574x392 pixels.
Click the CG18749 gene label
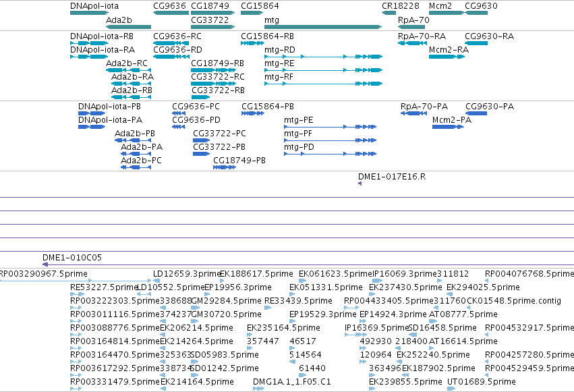210,6
